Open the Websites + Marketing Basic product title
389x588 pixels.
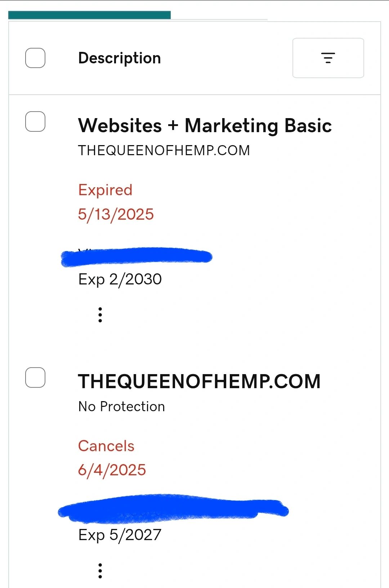(x=205, y=126)
